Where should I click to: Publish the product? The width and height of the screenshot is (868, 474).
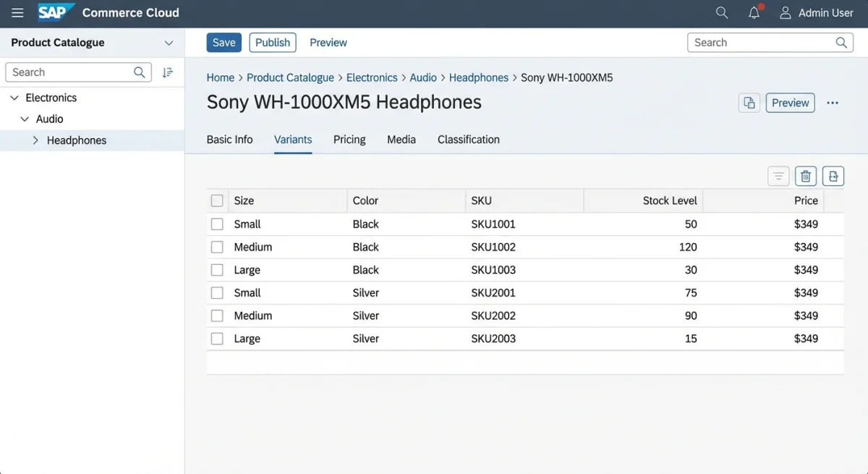272,42
